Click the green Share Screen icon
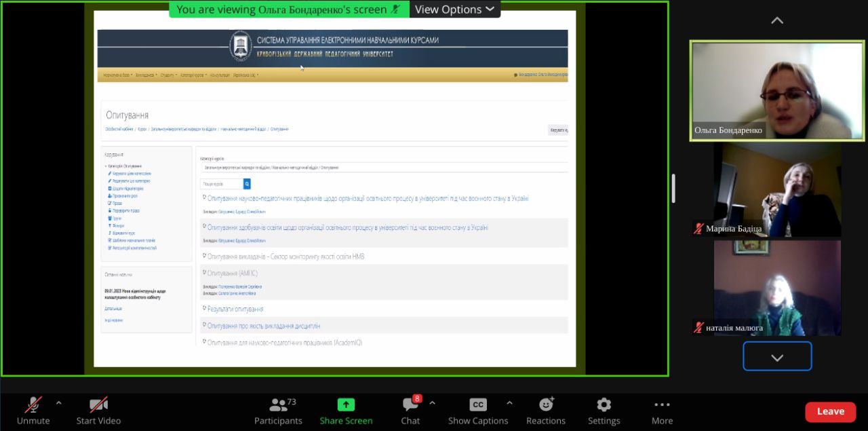Screen dimensions: 868x431 pos(346,405)
